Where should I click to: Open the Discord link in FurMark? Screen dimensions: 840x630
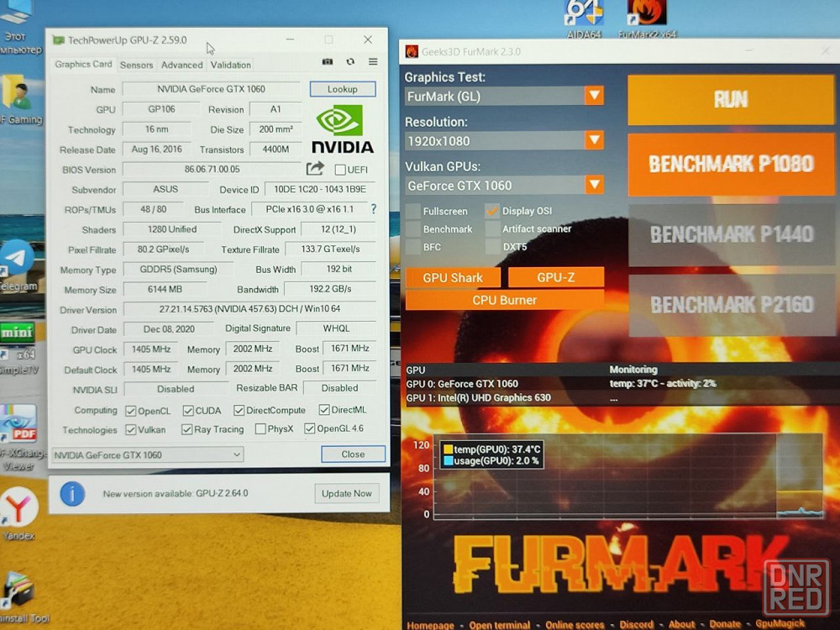(x=636, y=624)
